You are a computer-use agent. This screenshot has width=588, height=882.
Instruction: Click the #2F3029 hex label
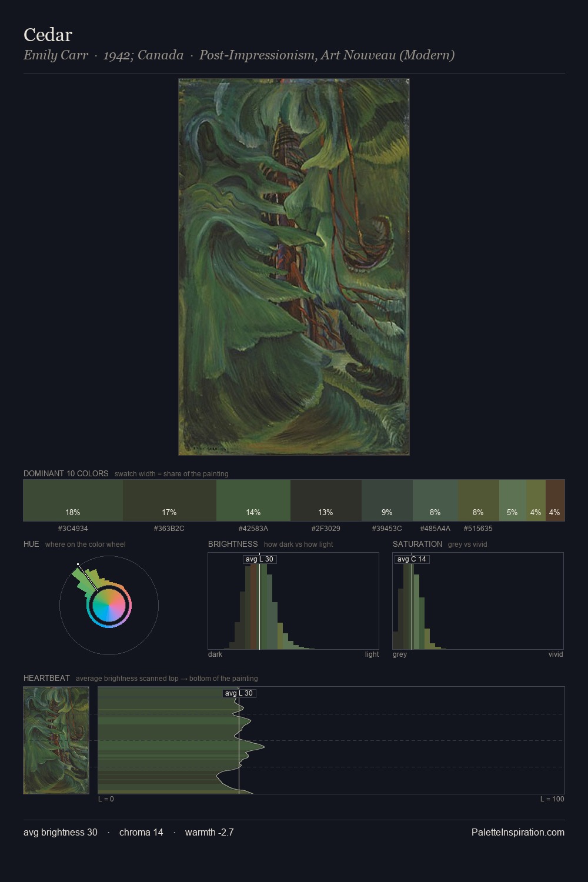326,529
